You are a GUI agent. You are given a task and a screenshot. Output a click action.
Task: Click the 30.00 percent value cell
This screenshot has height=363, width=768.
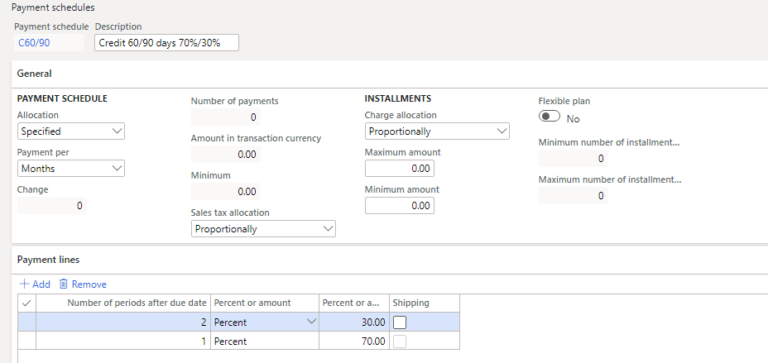[x=354, y=322]
